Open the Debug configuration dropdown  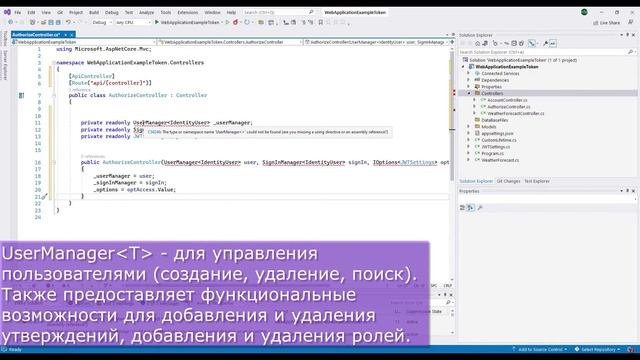pos(102,22)
